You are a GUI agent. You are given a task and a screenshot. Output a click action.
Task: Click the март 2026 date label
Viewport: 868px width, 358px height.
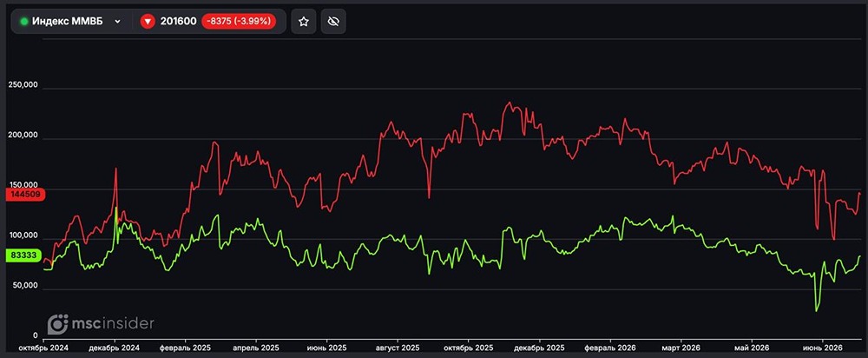click(x=680, y=348)
